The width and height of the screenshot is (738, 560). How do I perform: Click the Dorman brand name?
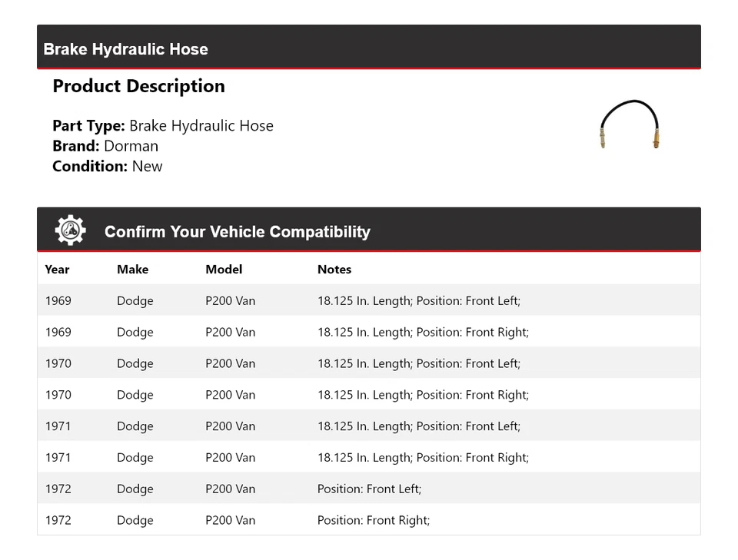(131, 146)
